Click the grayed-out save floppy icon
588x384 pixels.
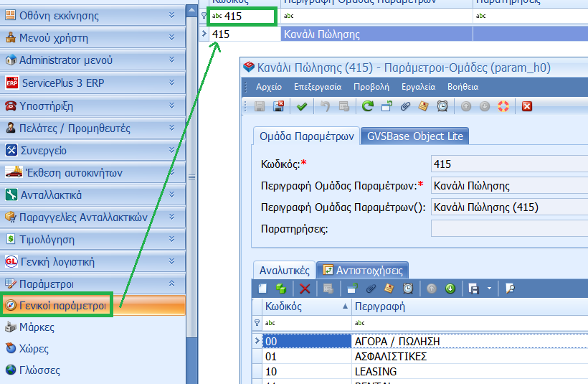click(x=260, y=106)
